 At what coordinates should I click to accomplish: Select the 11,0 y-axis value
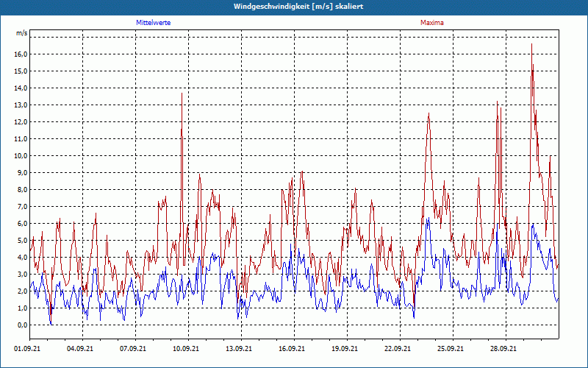[21, 138]
